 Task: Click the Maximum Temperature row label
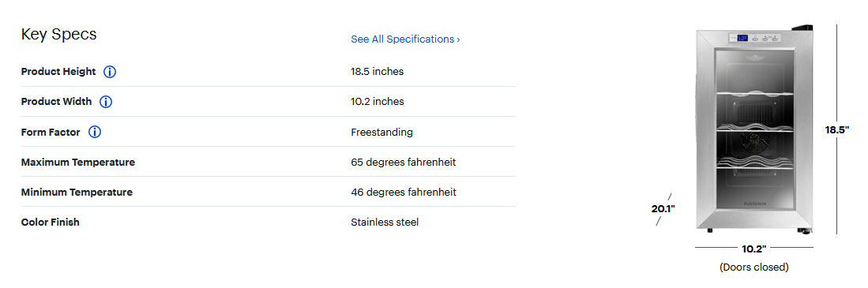pos(78,163)
